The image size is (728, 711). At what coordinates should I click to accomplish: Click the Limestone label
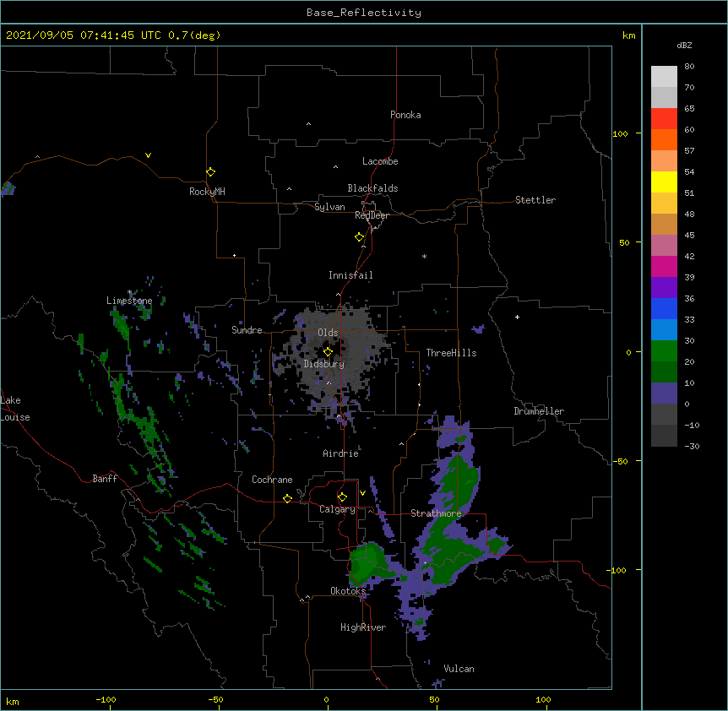click(x=129, y=301)
